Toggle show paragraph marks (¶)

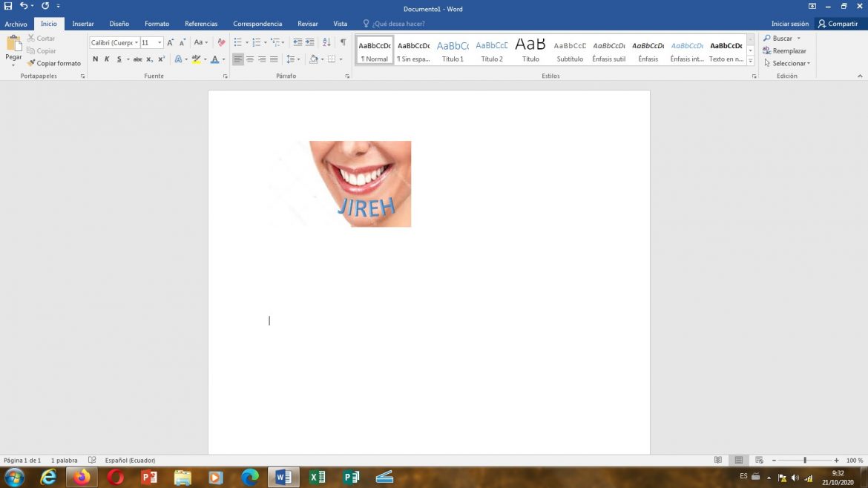coord(343,42)
